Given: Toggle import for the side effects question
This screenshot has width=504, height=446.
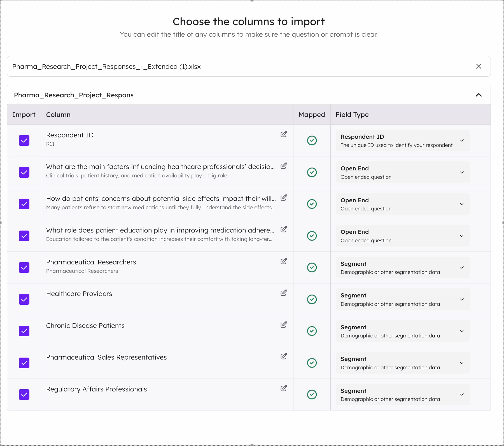Looking at the screenshot, I should tap(24, 204).
